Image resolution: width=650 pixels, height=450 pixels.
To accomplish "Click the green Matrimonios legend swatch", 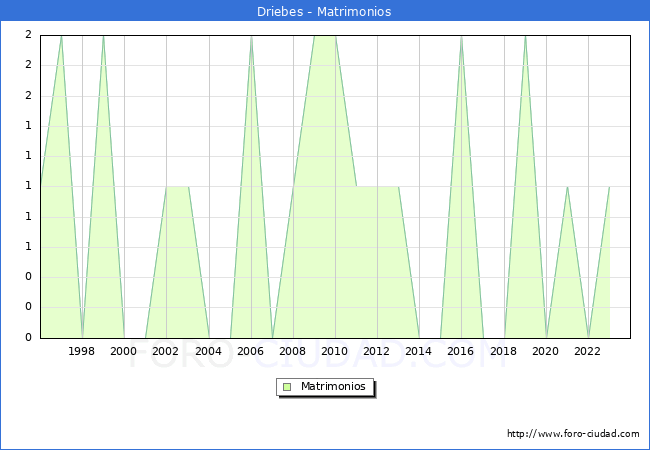I will [x=287, y=387].
